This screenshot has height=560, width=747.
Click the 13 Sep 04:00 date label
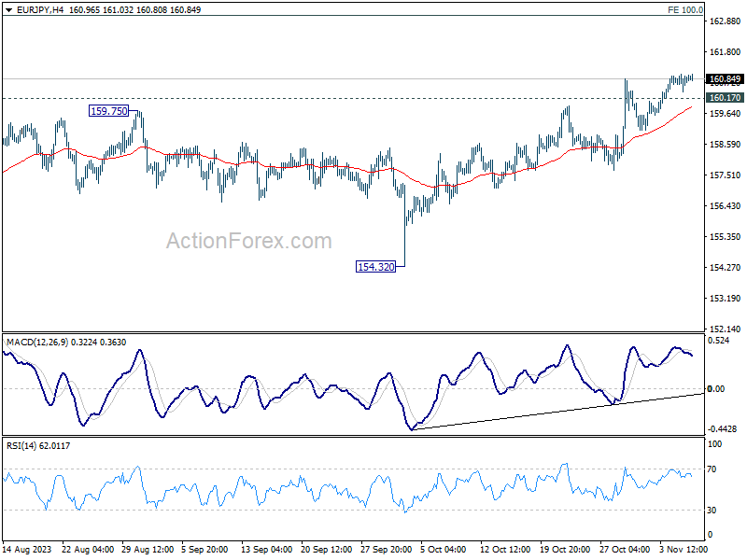266,549
